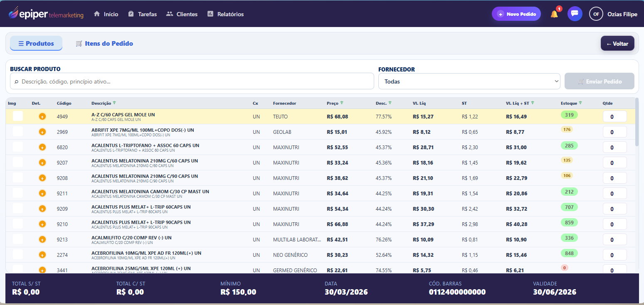Select the Produtos tab
This screenshot has height=305, width=644.
point(36,44)
